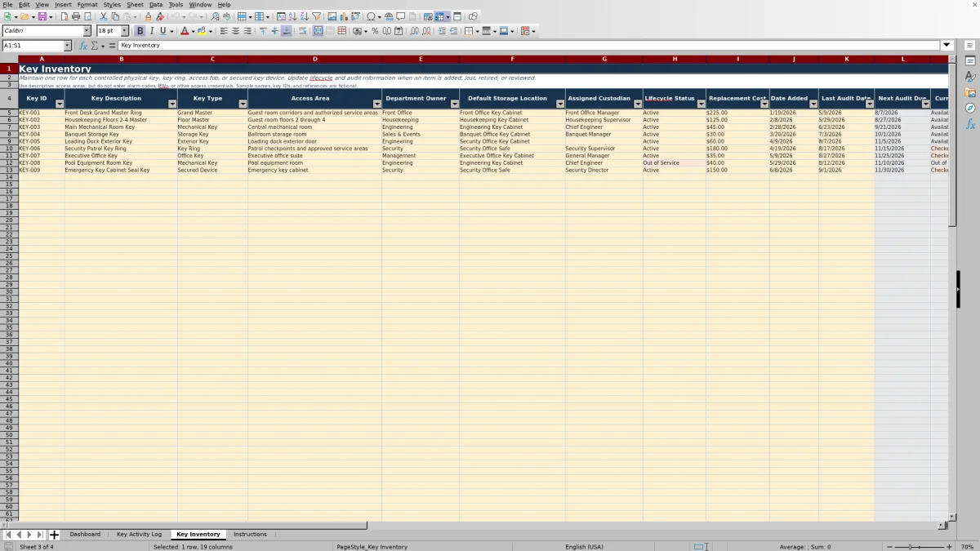Image resolution: width=980 pixels, height=551 pixels.
Task: Toggle Bold formatting
Action: (140, 31)
